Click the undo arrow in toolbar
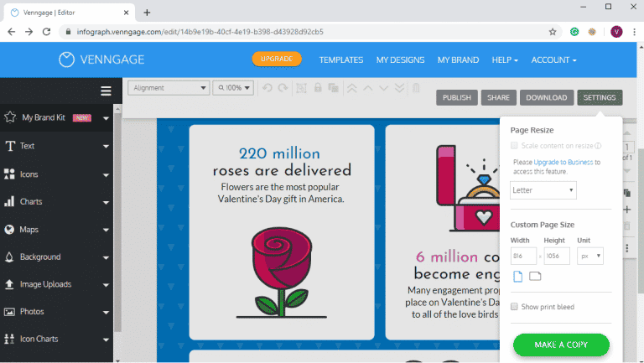The width and height of the screenshot is (644, 363). point(267,88)
